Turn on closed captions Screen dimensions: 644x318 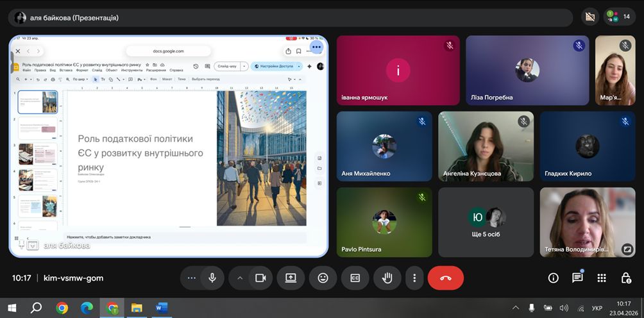(355, 278)
